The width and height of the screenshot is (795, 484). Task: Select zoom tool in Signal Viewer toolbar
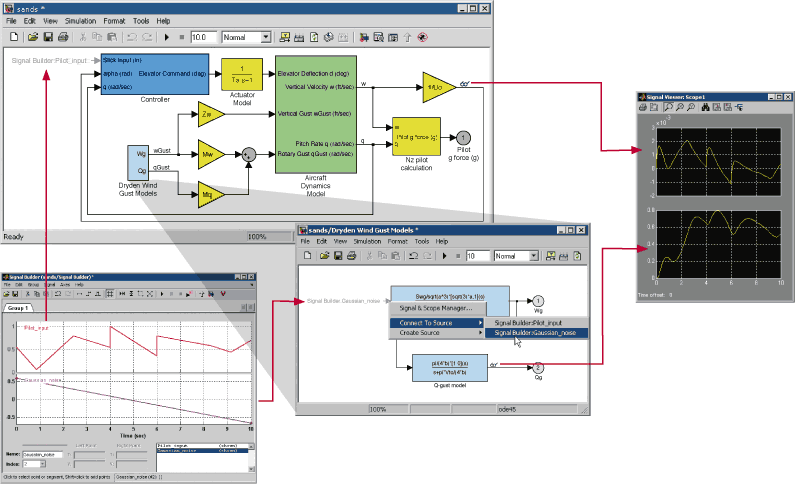668,107
